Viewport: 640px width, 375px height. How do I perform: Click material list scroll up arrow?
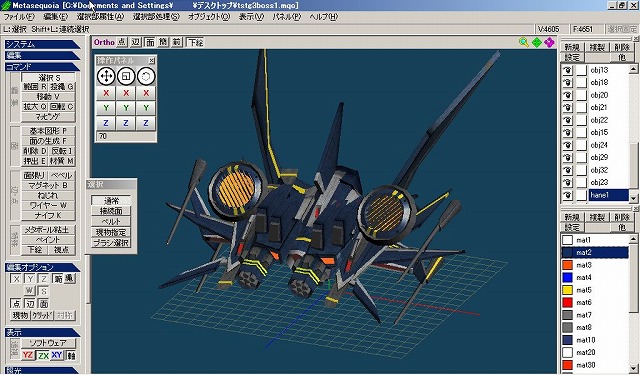pyautogui.click(x=633, y=239)
